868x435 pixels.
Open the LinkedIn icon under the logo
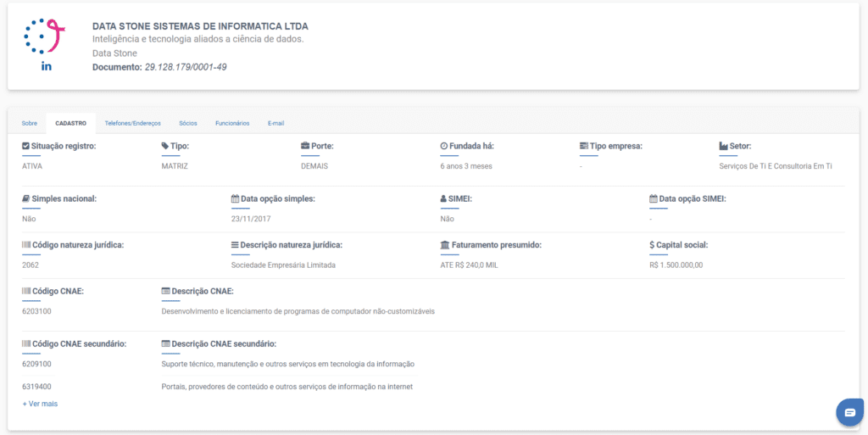(x=47, y=66)
